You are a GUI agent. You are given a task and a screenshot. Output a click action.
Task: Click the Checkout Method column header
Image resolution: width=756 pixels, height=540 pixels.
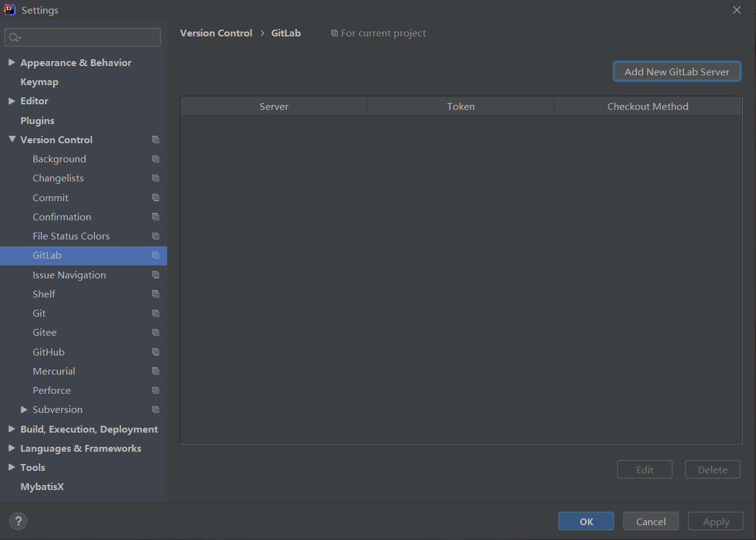(647, 106)
